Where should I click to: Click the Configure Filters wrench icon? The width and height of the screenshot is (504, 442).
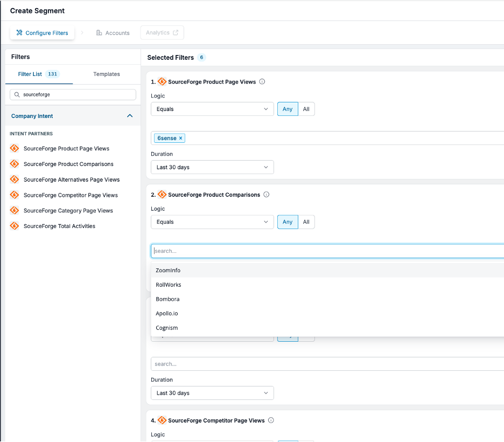tap(19, 33)
